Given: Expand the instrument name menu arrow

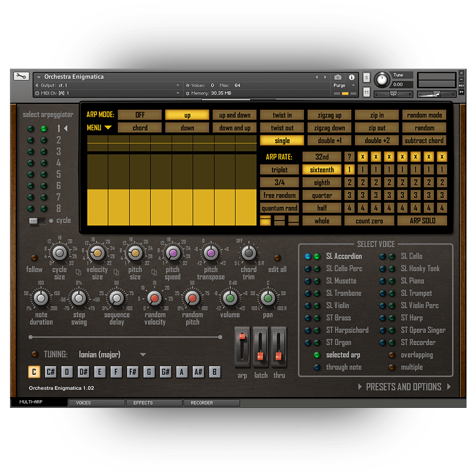Looking at the screenshot, I should click(x=39, y=77).
